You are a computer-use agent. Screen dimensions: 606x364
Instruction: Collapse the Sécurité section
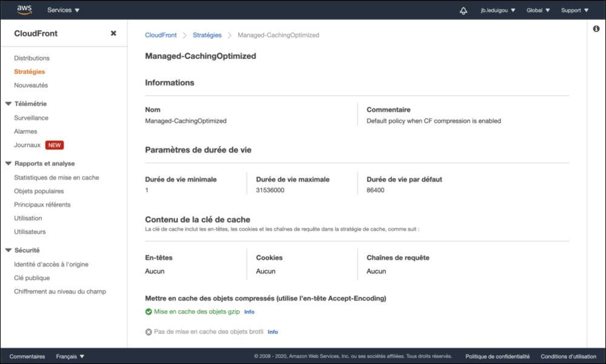coord(8,250)
